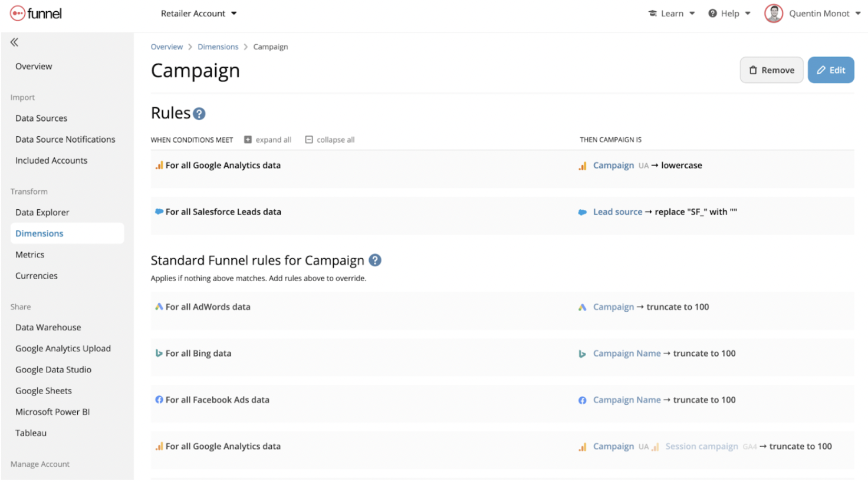Click the Quentin Monot profile avatar
Image resolution: width=868 pixels, height=482 pixels.
(773, 13)
